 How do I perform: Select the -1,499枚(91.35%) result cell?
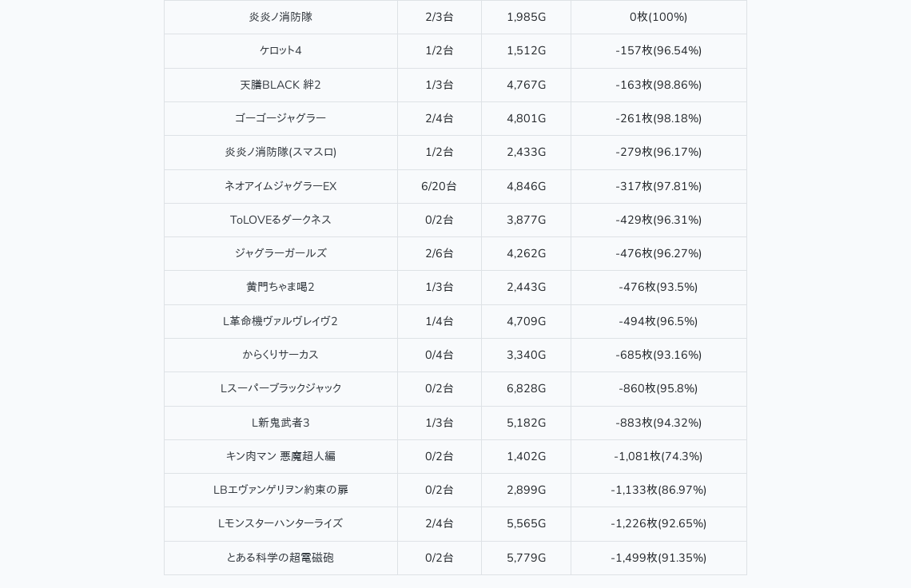coord(658,558)
